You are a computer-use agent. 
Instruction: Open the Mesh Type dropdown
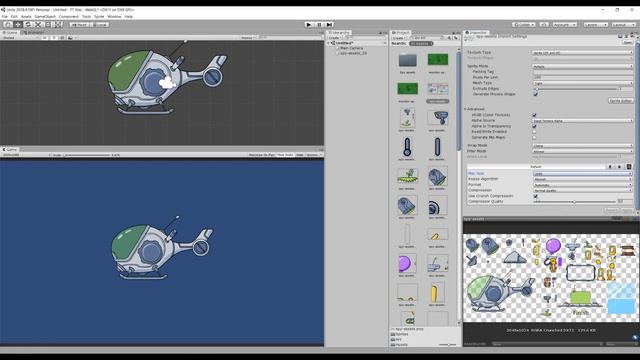(582, 83)
